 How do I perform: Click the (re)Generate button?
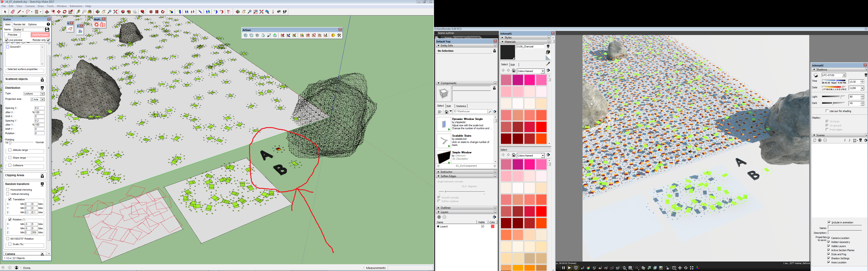[x=40, y=35]
